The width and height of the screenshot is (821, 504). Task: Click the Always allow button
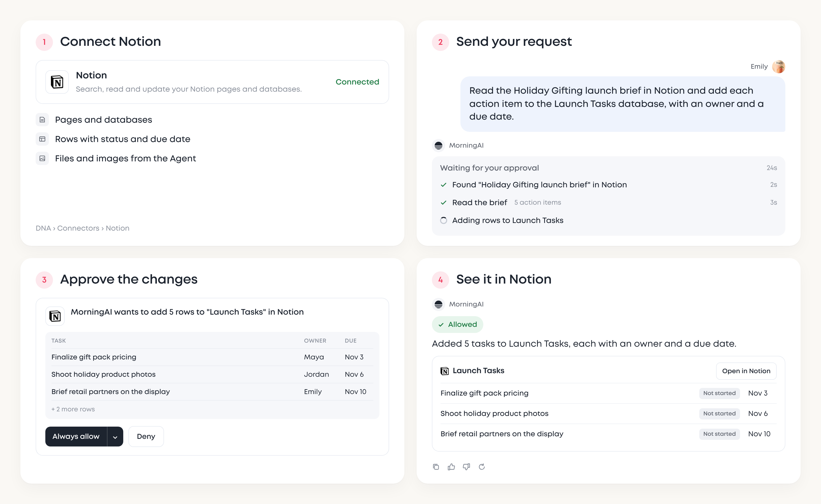76,437
